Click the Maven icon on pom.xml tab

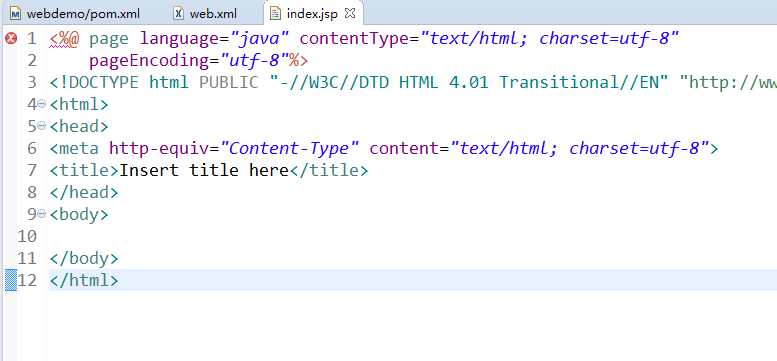click(x=16, y=13)
